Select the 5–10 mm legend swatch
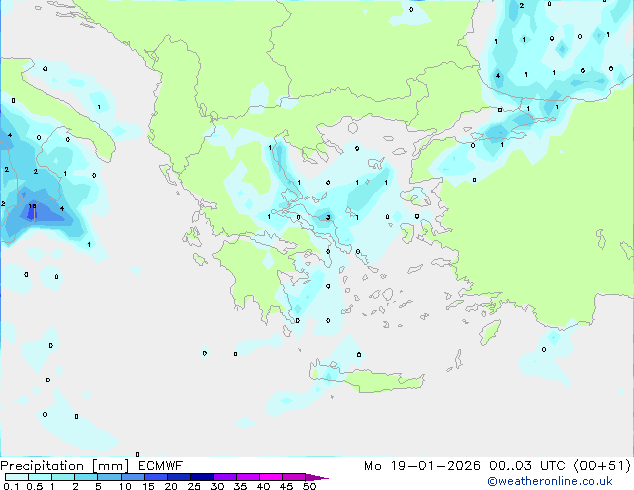Image resolution: width=634 pixels, height=490 pixels. (109, 477)
